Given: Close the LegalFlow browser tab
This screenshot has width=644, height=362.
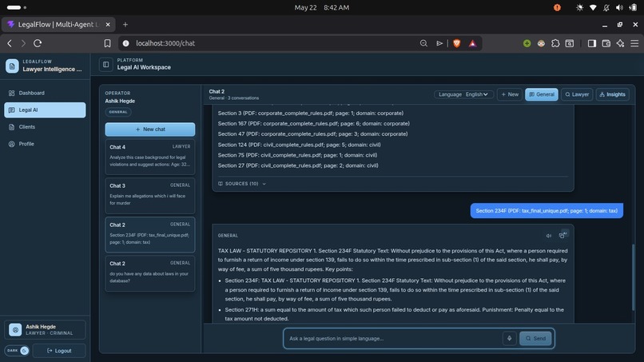Looking at the screenshot, I should (108, 25).
